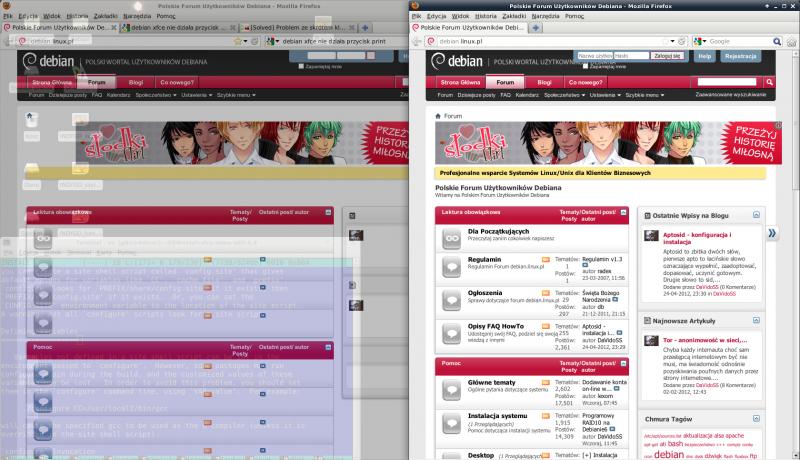Open new tab with plus button in right window
This screenshot has width=800, height=460.
(535, 28)
